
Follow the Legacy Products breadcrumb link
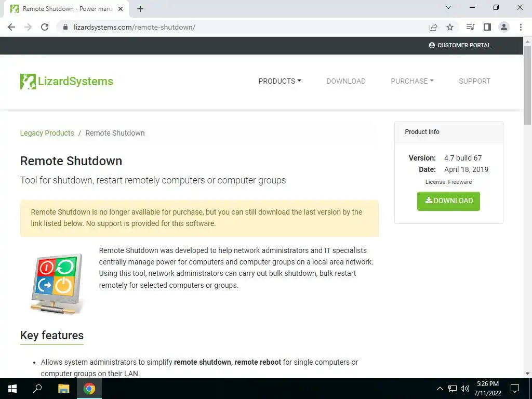pyautogui.click(x=47, y=133)
